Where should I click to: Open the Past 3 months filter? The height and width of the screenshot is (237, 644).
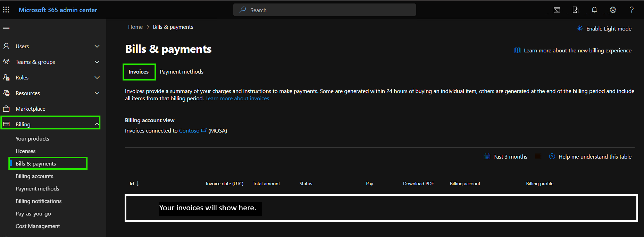505,156
